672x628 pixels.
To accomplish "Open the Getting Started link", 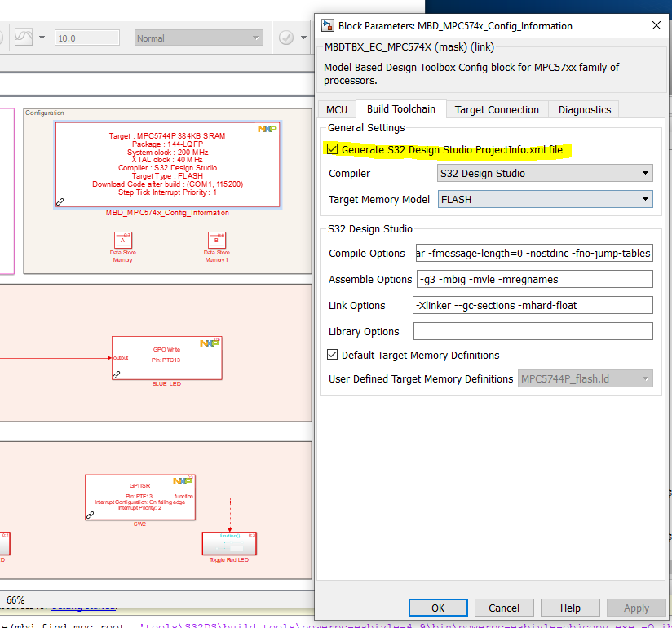I will pyautogui.click(x=82, y=606).
